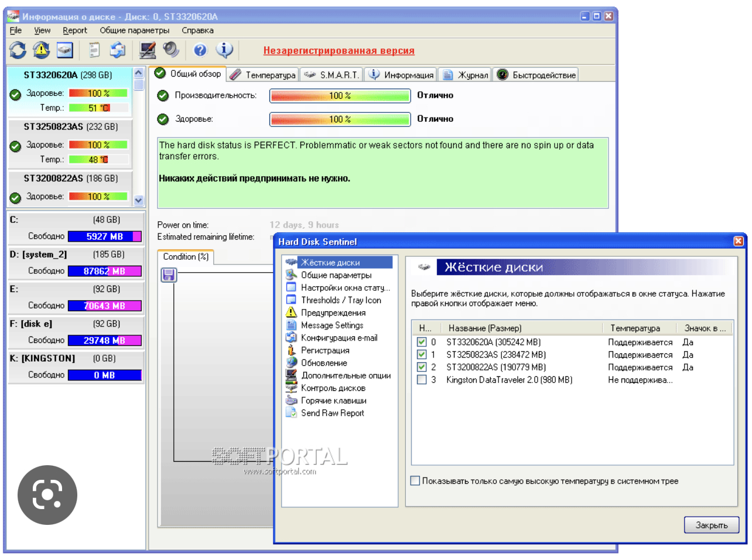Enable showing only highest temperature in tray

click(415, 481)
